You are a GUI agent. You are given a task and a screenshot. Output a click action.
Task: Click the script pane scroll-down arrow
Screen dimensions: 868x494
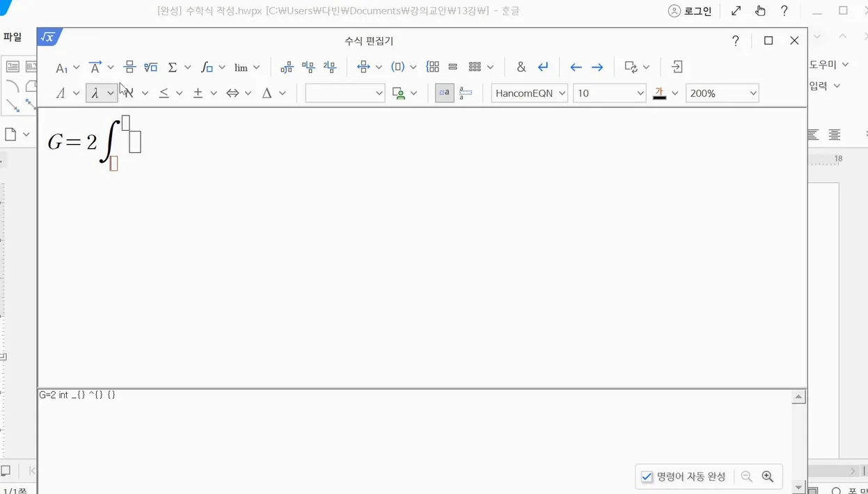(x=799, y=488)
